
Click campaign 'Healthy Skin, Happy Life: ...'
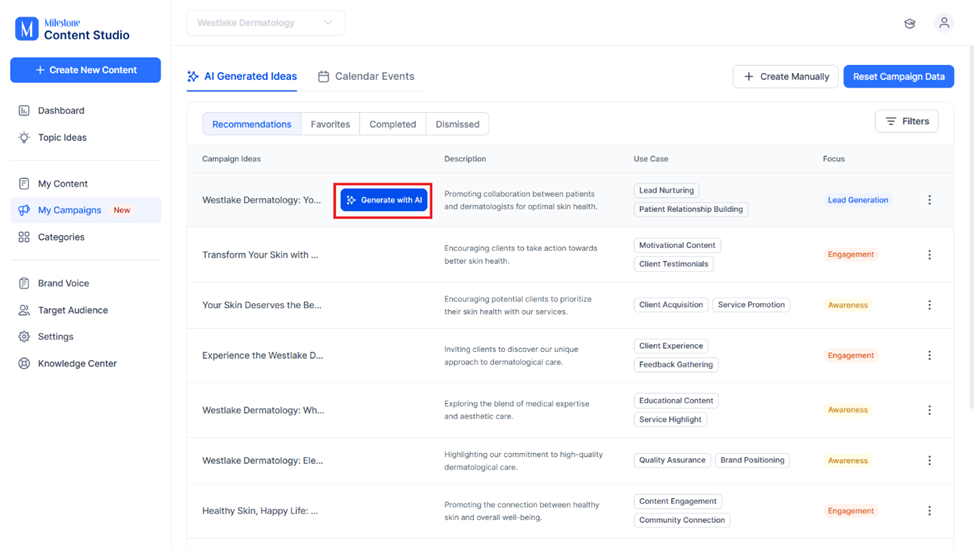[x=260, y=511]
